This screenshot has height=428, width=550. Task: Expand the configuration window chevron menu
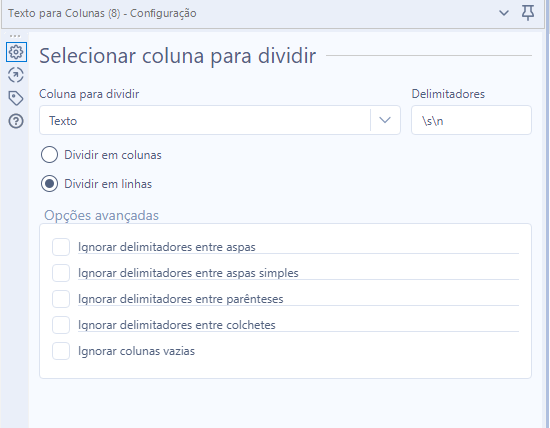tap(504, 13)
